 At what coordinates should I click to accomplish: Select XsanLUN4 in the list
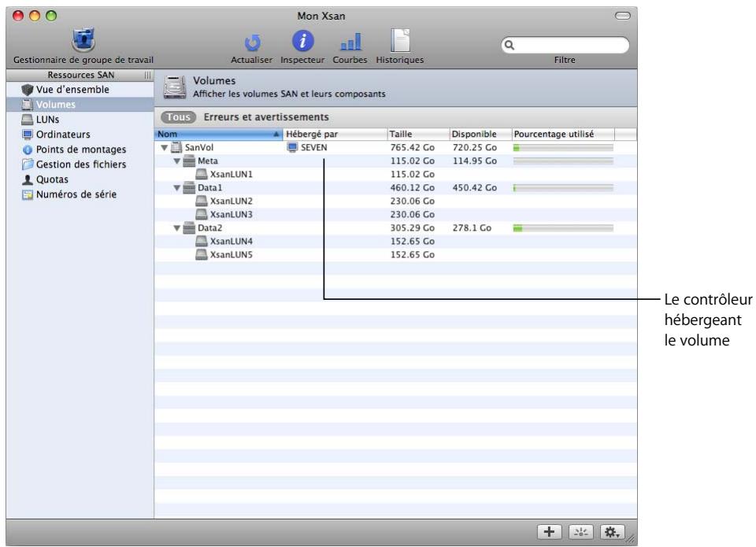click(x=395, y=242)
